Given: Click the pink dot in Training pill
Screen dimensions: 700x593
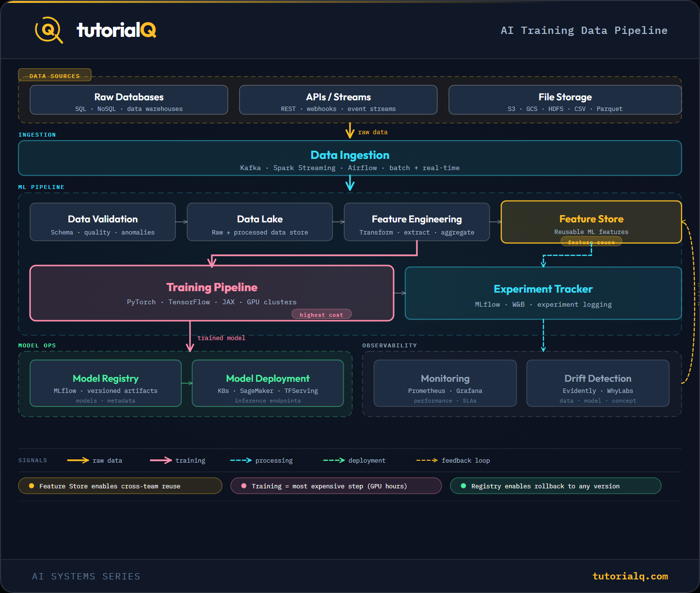Looking at the screenshot, I should pyautogui.click(x=244, y=486).
